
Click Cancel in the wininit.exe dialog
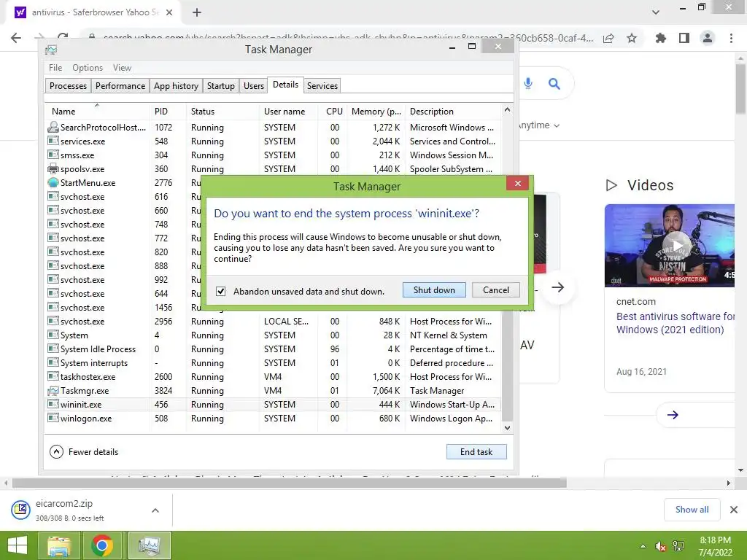pos(496,290)
